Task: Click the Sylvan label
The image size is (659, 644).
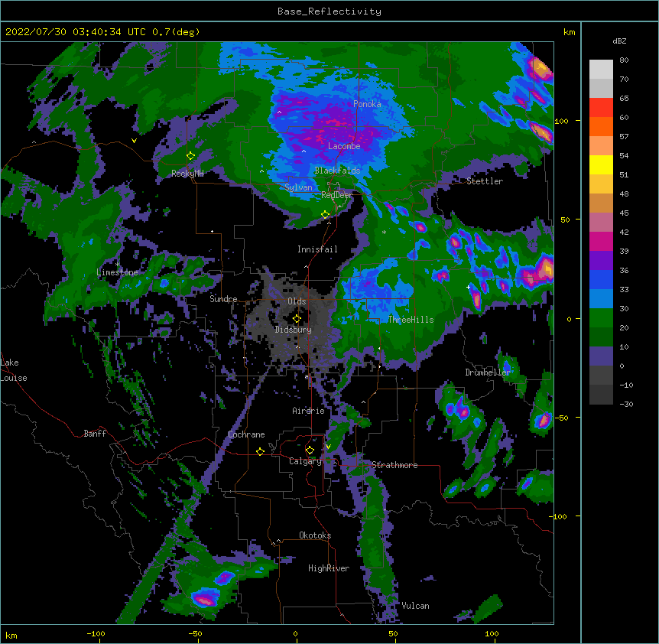Action: tap(298, 187)
